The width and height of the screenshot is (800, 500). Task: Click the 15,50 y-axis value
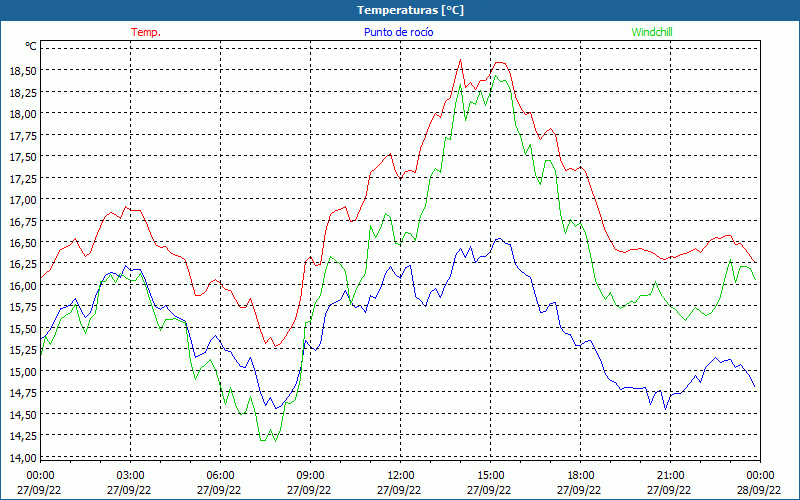23,329
